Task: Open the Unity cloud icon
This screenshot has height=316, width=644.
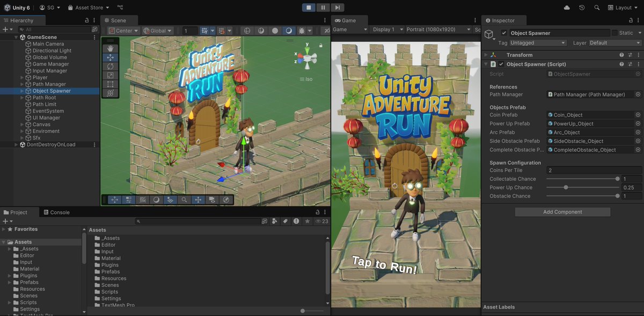Action: pyautogui.click(x=567, y=8)
